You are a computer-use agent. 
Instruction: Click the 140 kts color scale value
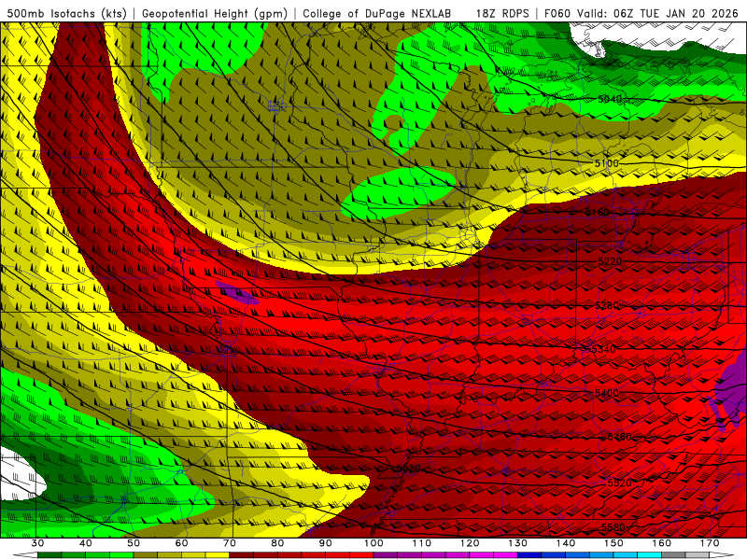point(566,543)
